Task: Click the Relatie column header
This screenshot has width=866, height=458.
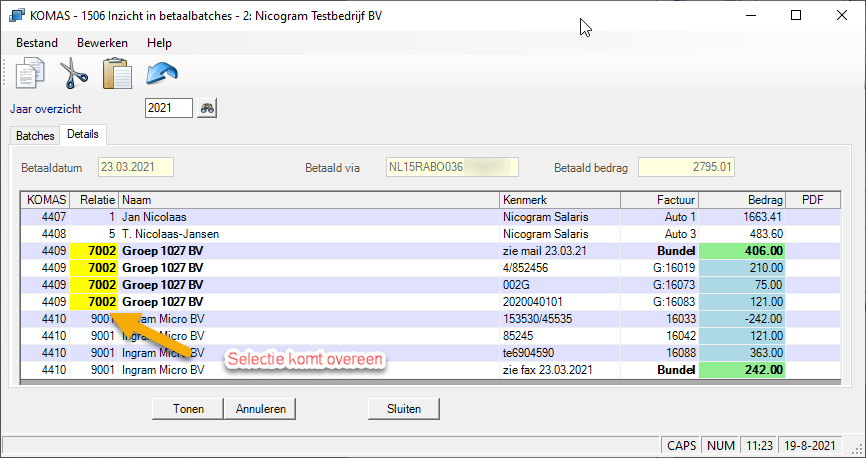Action: (94, 200)
